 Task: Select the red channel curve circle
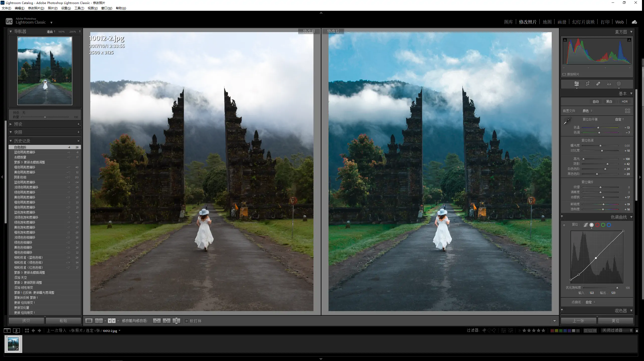pyautogui.click(x=597, y=225)
